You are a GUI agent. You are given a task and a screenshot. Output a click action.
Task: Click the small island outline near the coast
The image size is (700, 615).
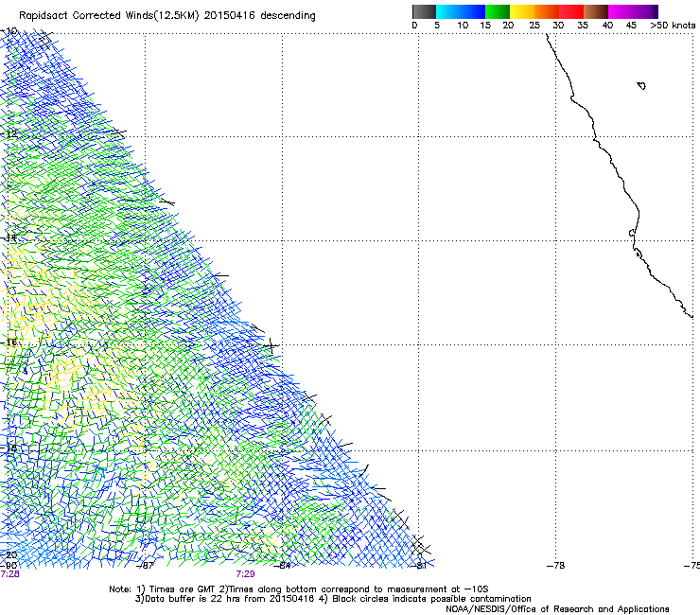[x=641, y=86]
